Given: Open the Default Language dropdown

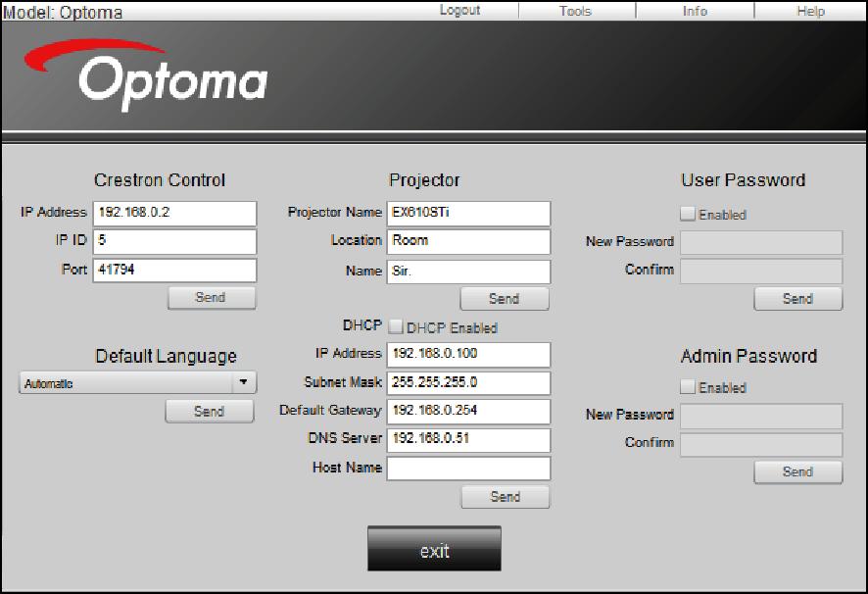Looking at the screenshot, I should [x=138, y=383].
